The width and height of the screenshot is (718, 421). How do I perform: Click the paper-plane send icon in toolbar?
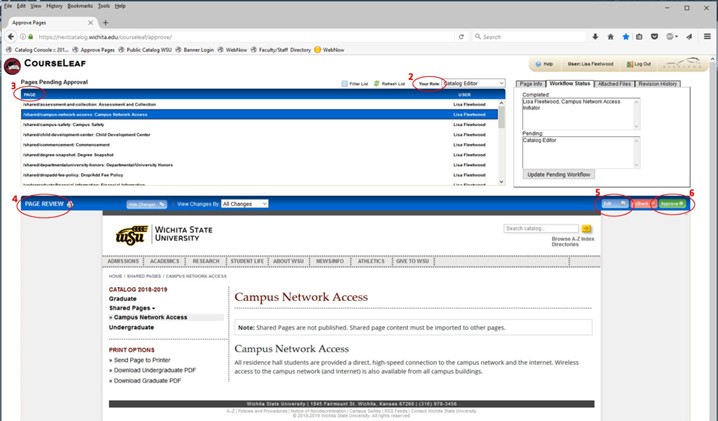(x=689, y=37)
